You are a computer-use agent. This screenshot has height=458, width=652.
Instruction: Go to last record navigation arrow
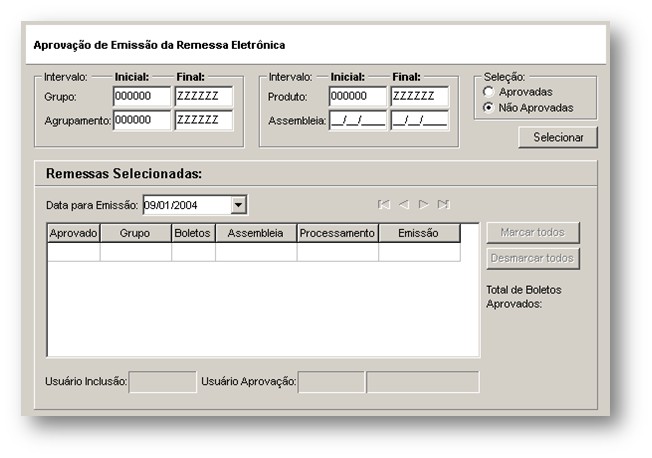(x=443, y=204)
